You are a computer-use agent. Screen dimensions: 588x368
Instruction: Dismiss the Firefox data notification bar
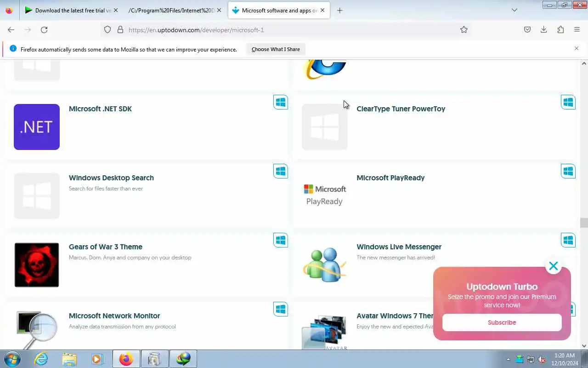pyautogui.click(x=577, y=48)
